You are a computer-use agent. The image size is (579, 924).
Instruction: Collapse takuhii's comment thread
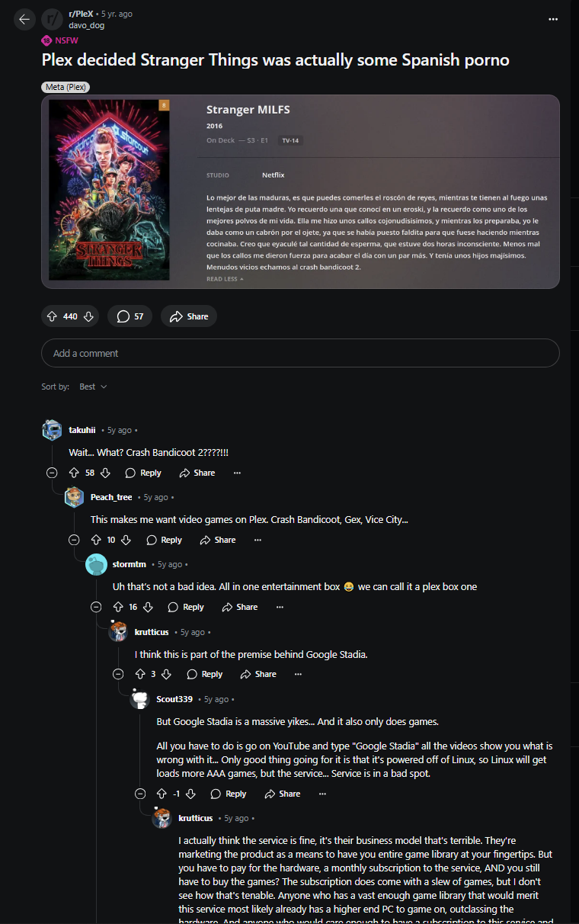(52, 473)
